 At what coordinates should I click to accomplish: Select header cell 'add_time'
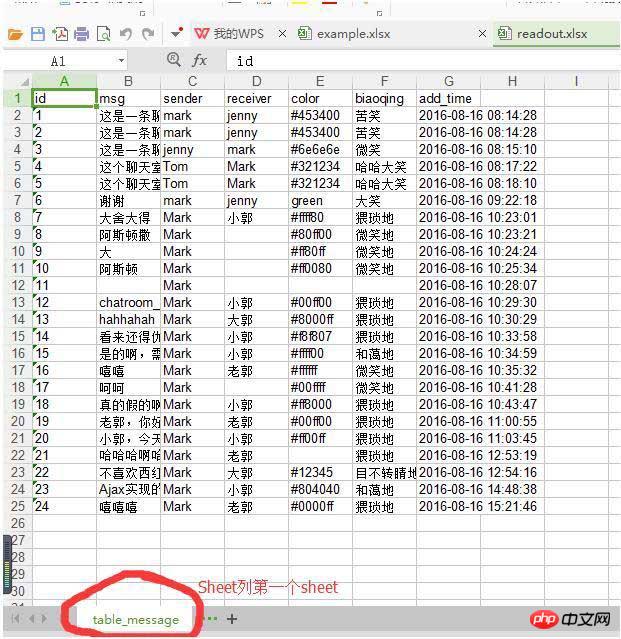tap(449, 98)
